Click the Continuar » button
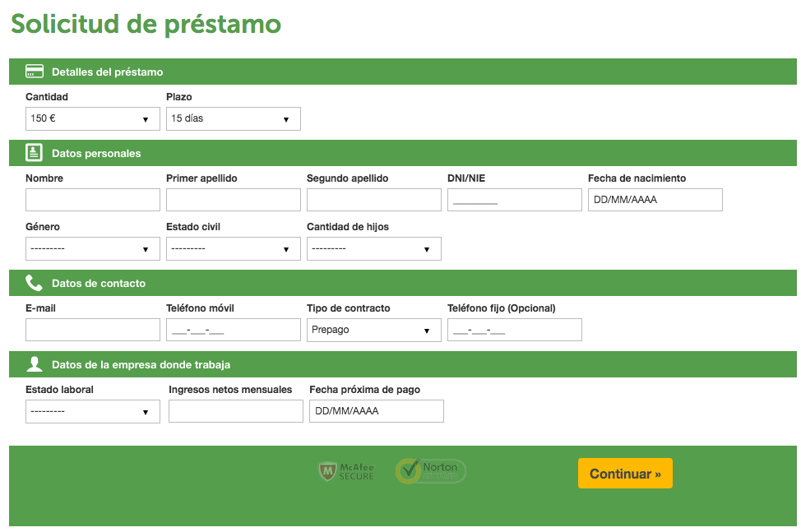Image resolution: width=801 pixels, height=532 pixels. 625,474
